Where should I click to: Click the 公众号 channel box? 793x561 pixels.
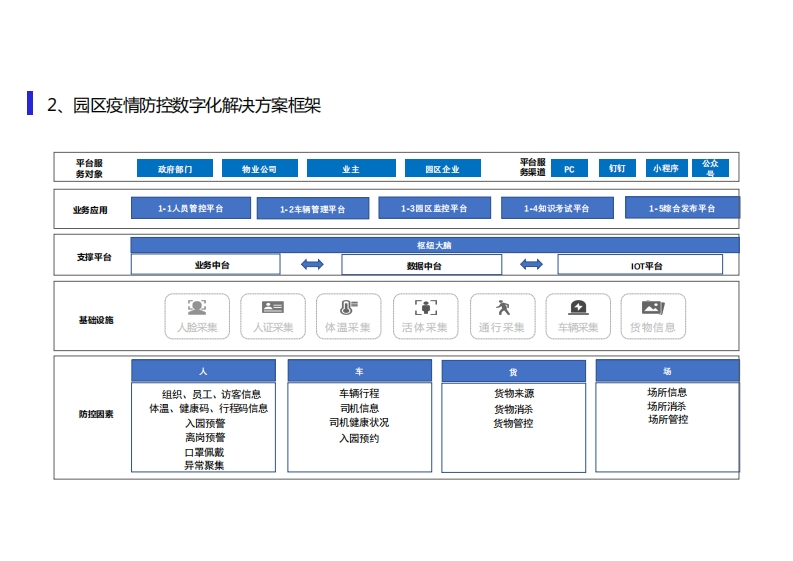[710, 168]
